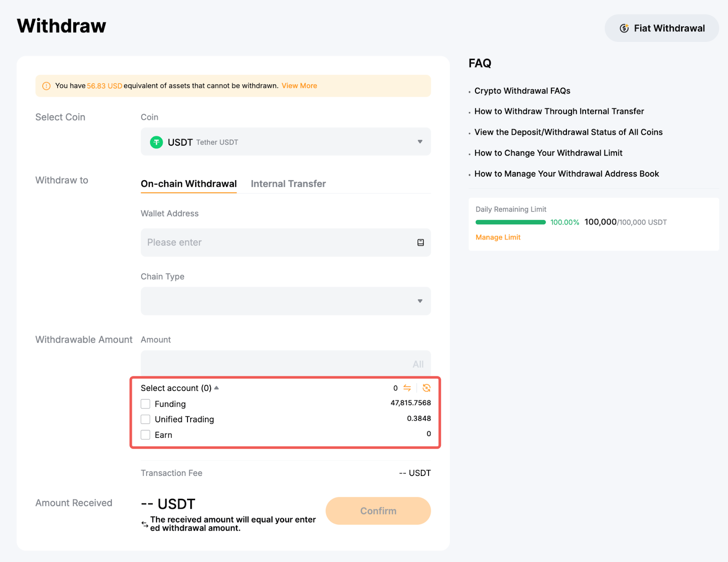Viewport: 728px width, 562px height.
Task: Tick the Funding account checkbox
Action: 146,404
